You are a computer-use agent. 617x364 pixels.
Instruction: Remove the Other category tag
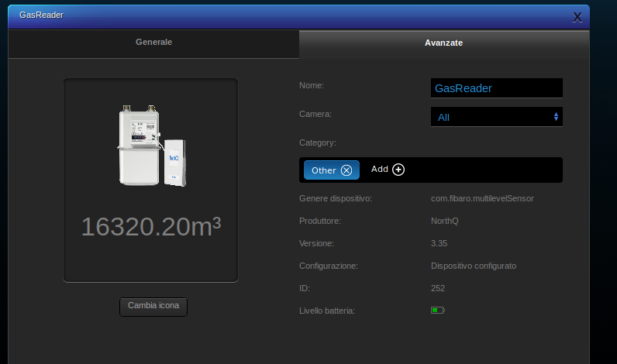click(346, 170)
